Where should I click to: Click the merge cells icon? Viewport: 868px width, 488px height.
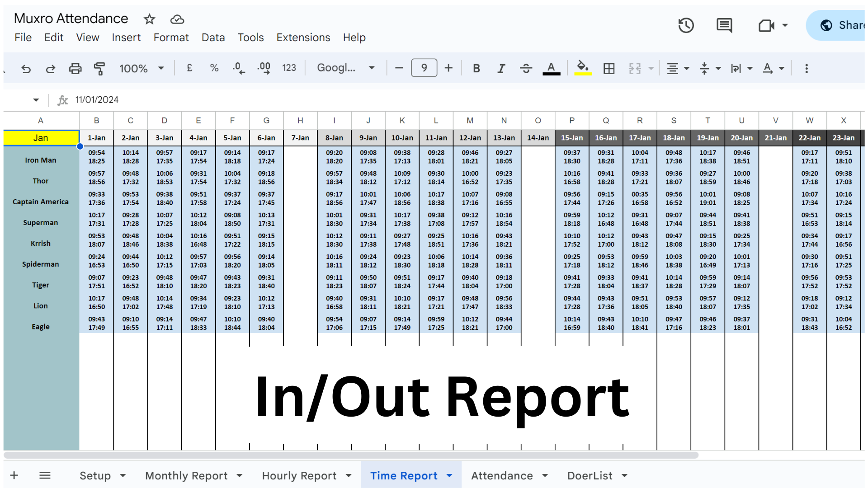(x=635, y=69)
